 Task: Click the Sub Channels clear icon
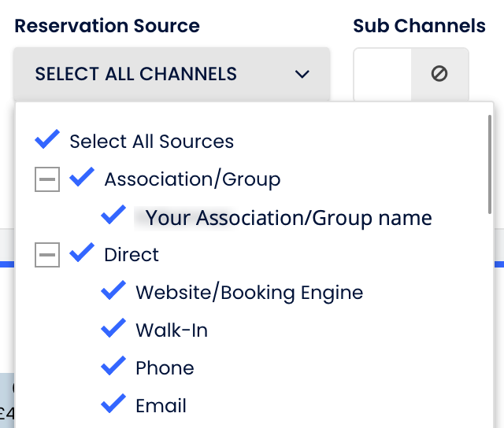pyautogui.click(x=439, y=74)
